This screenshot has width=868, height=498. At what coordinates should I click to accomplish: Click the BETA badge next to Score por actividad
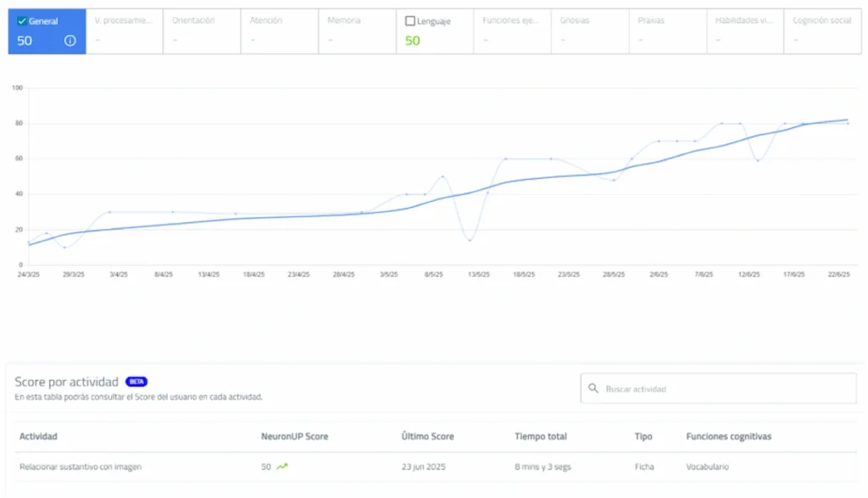coord(136,382)
